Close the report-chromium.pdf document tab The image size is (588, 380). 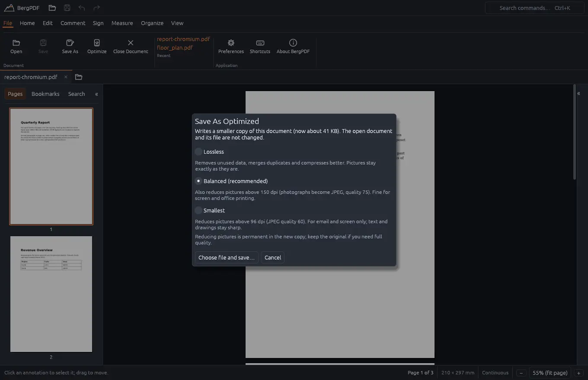pos(66,77)
